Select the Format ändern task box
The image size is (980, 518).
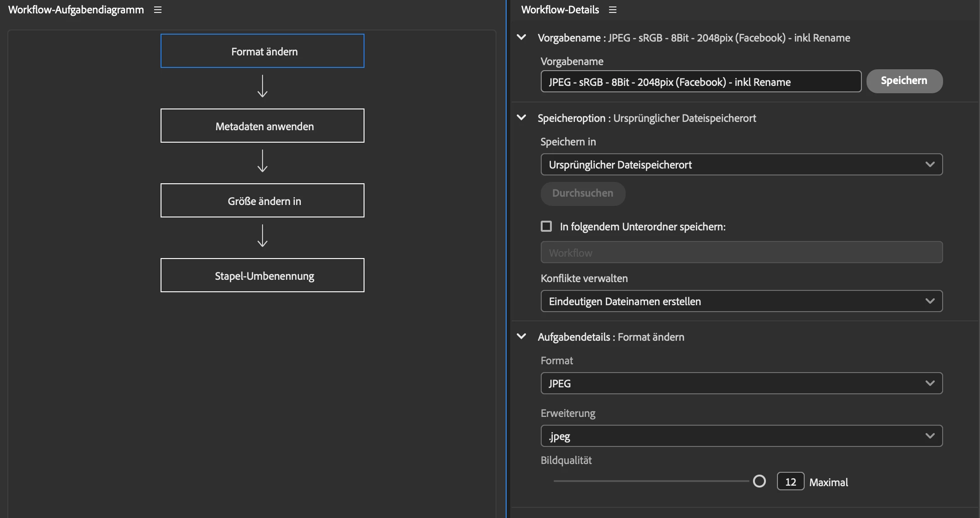pyautogui.click(x=262, y=51)
